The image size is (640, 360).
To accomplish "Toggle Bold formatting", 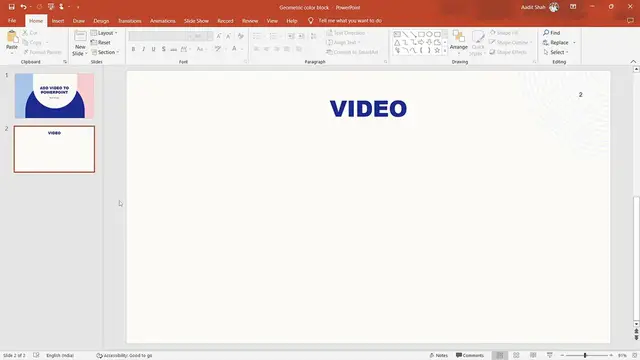I will (x=133, y=49).
